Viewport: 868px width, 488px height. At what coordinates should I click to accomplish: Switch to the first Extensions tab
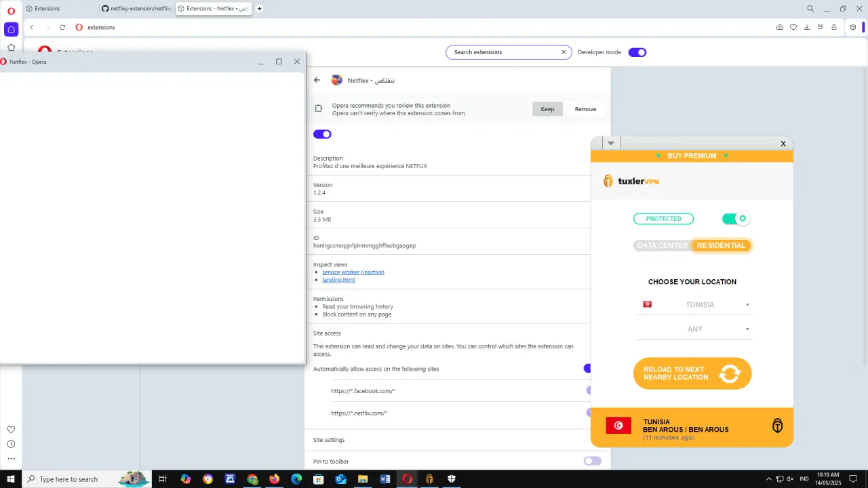60,9
